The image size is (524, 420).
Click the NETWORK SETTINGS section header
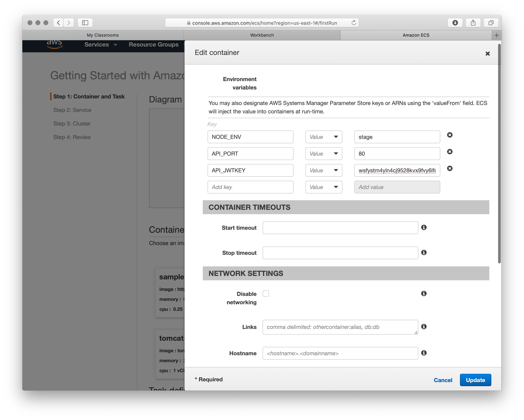click(346, 273)
